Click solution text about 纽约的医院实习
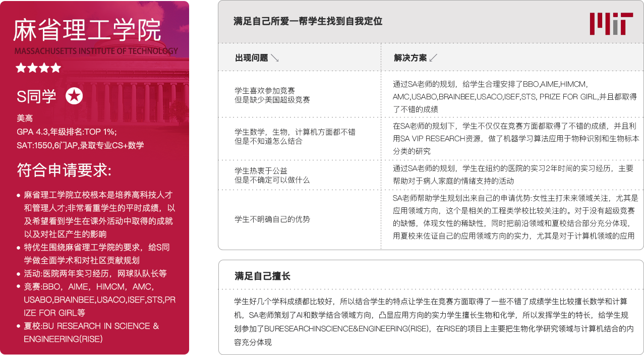644x355 pixels. pos(513,174)
